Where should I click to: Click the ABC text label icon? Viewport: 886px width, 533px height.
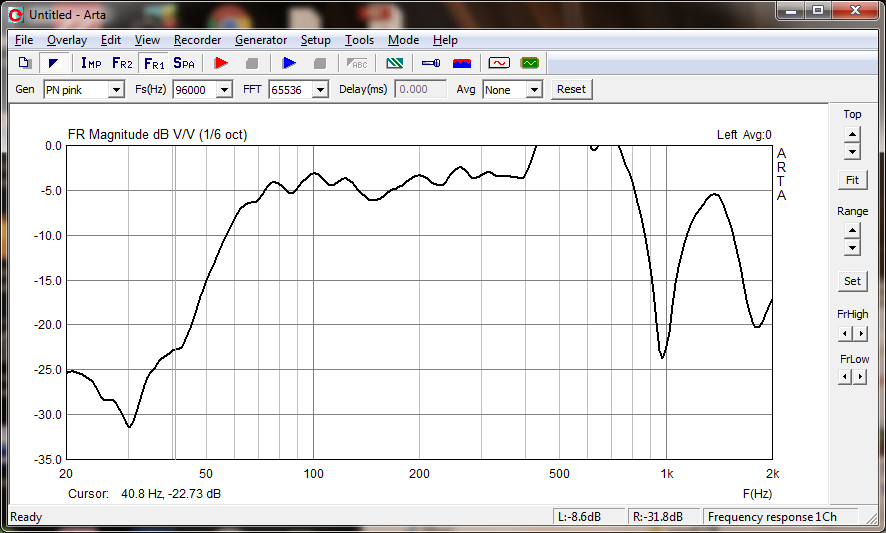click(357, 63)
